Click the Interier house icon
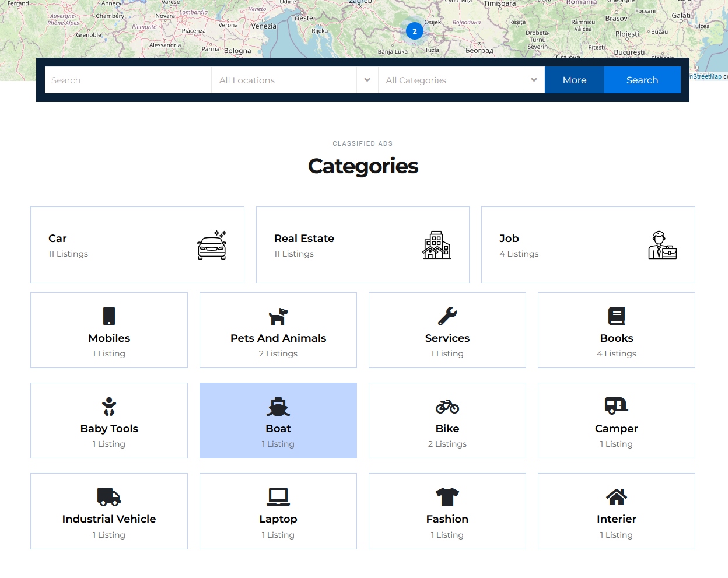This screenshot has width=728, height=578. 617,497
